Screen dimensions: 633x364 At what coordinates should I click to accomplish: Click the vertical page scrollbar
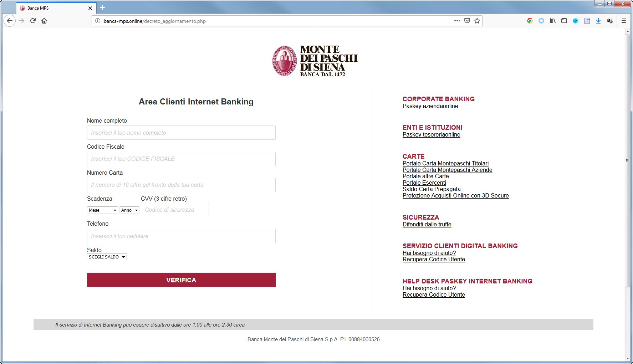coord(627,160)
